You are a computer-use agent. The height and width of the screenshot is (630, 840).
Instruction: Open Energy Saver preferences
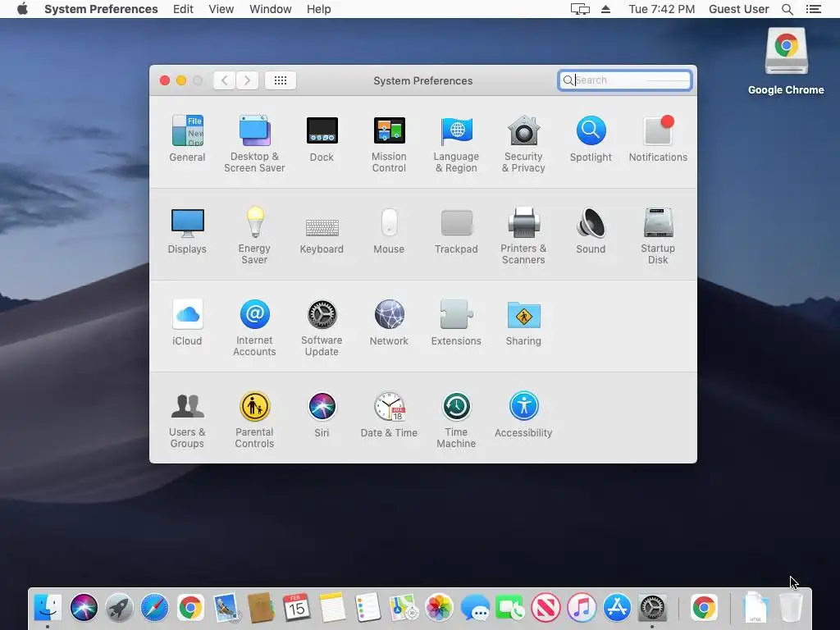click(254, 235)
